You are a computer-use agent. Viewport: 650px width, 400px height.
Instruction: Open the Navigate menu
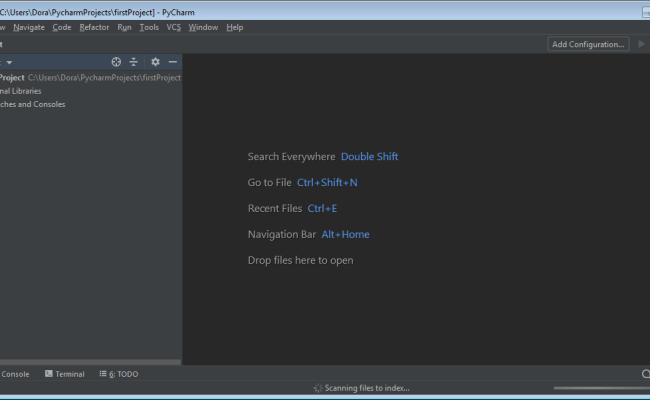[x=29, y=27]
